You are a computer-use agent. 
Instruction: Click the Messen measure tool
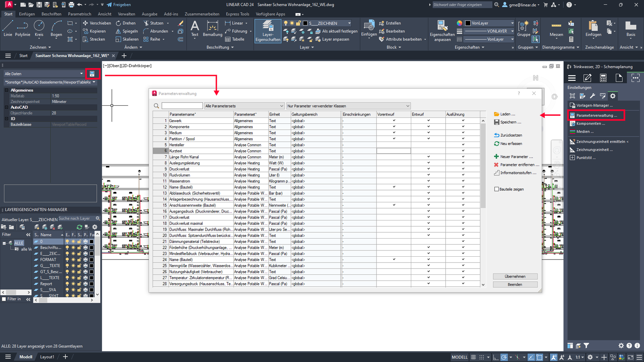tap(556, 29)
